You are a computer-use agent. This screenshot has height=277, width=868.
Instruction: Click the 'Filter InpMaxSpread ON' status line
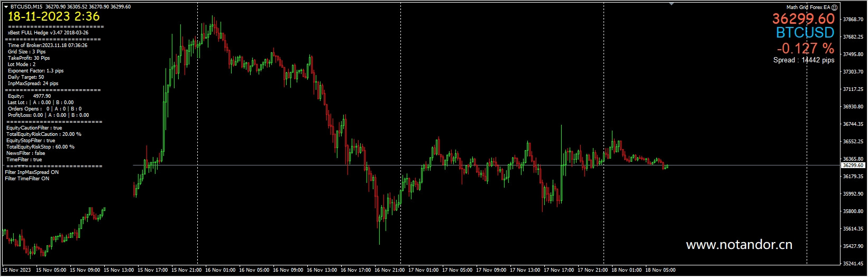pyautogui.click(x=32, y=172)
